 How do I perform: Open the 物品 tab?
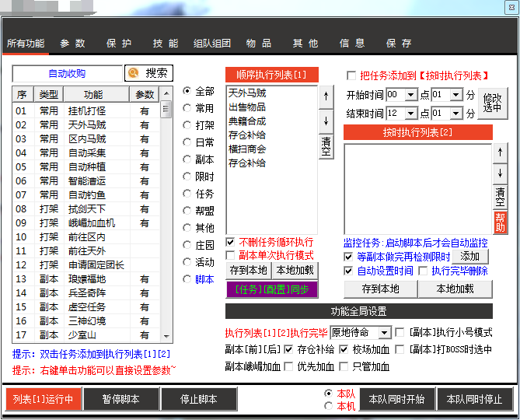[x=259, y=44]
